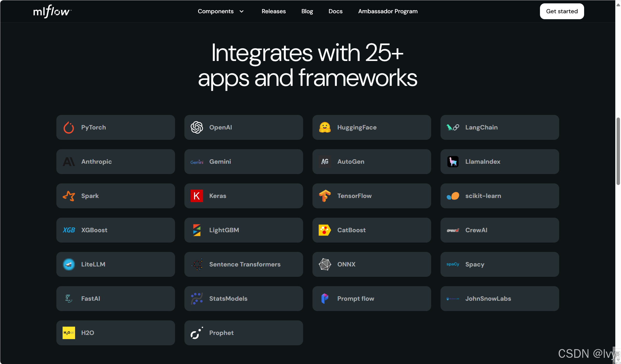The image size is (621, 364).
Task: Click the PyTorch flame icon
Action: tap(69, 127)
